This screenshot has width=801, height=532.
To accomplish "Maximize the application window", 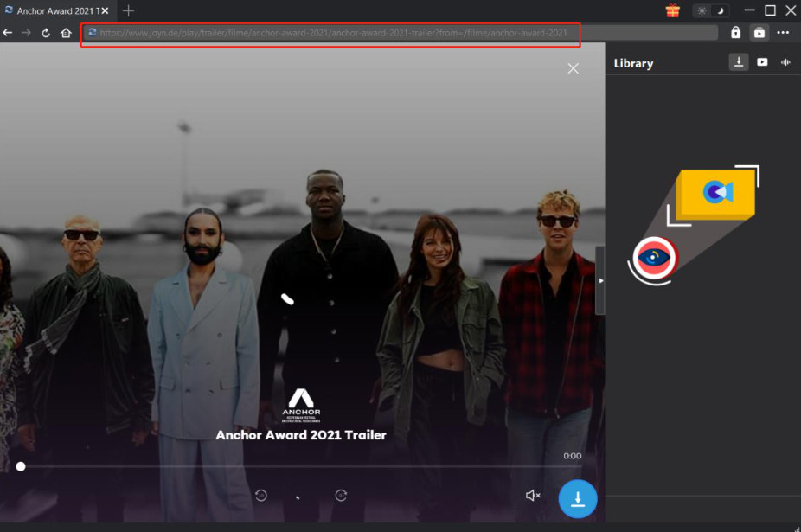I will pos(771,10).
